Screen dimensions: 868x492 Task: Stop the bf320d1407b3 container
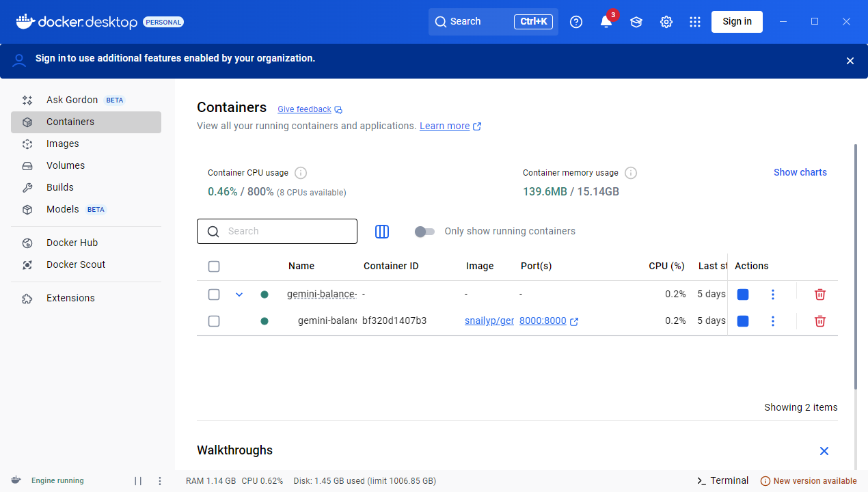click(x=743, y=321)
